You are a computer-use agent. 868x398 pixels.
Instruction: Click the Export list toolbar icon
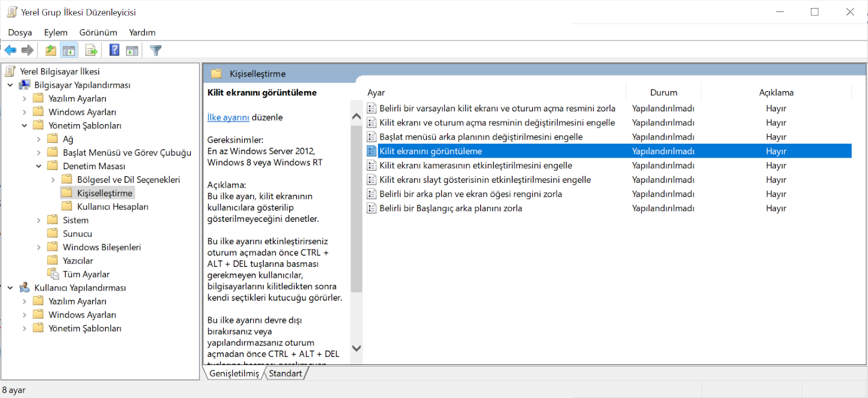(91, 50)
